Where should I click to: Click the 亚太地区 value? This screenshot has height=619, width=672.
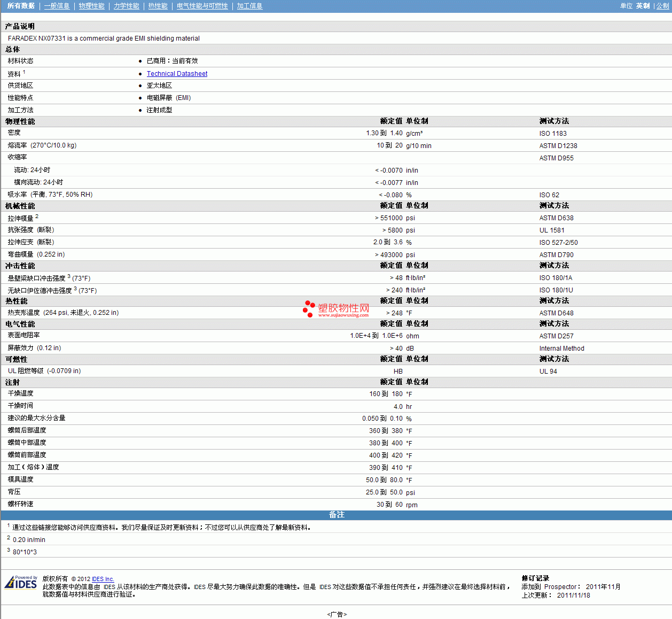pyautogui.click(x=159, y=86)
